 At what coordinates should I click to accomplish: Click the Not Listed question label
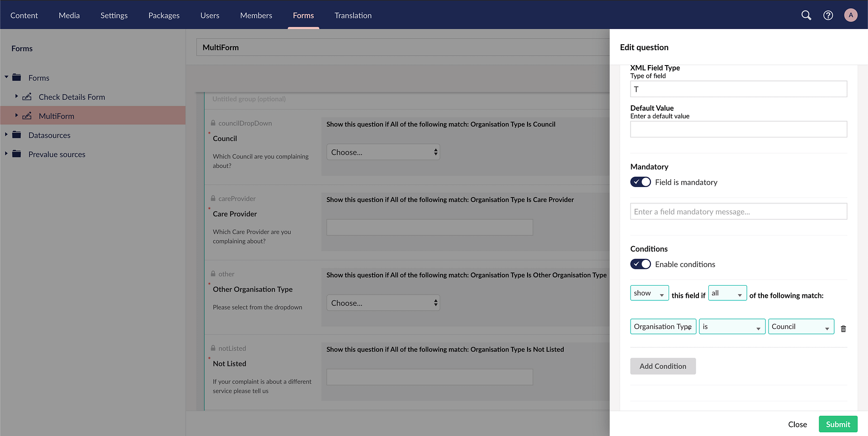click(x=230, y=364)
